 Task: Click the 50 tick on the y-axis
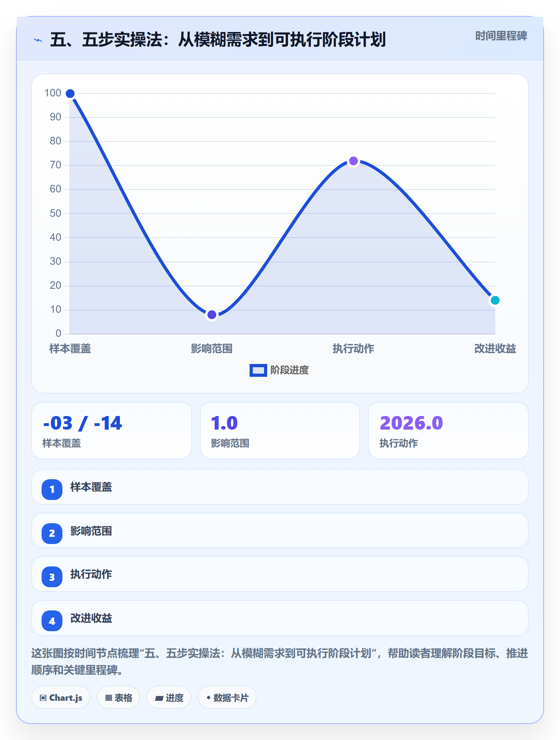[56, 213]
